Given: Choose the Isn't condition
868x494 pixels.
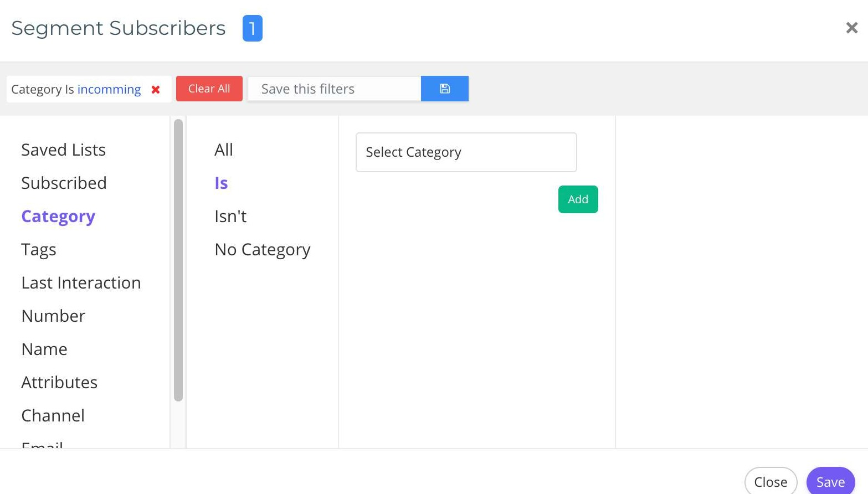Looking at the screenshot, I should click(x=230, y=216).
